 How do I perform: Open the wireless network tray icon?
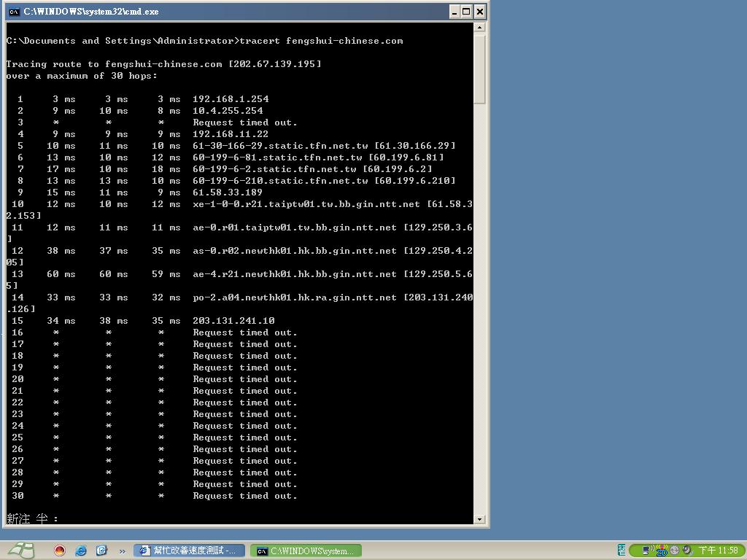[649, 551]
